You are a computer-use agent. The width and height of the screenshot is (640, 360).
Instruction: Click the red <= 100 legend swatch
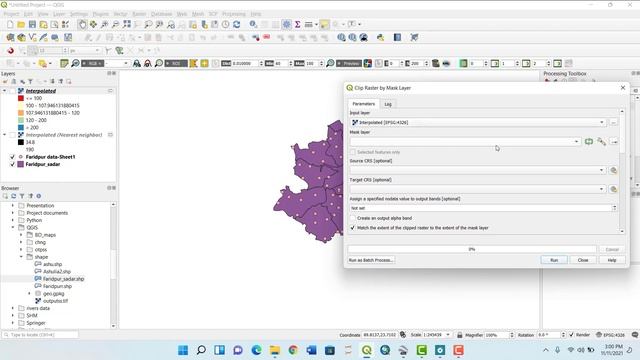pyautogui.click(x=21, y=98)
